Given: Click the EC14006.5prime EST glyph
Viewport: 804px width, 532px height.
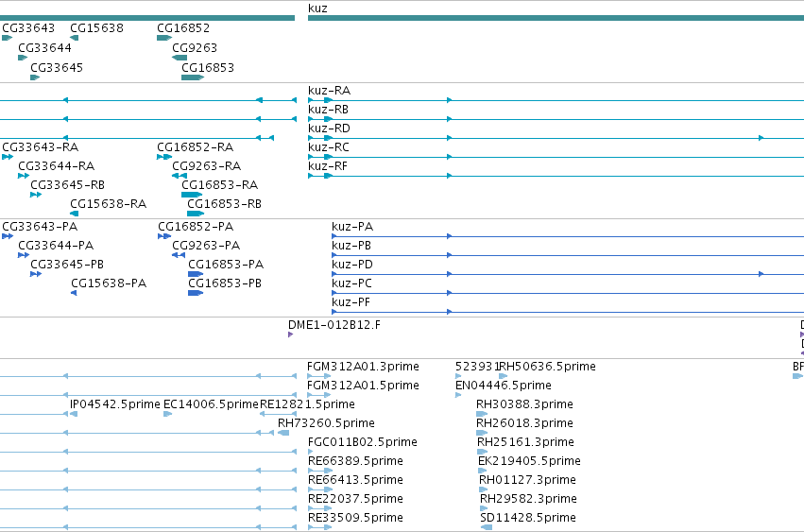Looking at the screenshot, I should coord(167,414).
